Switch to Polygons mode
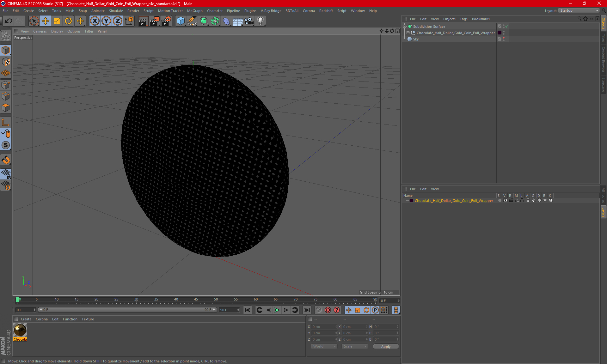The width and height of the screenshot is (607, 364). pos(6,108)
